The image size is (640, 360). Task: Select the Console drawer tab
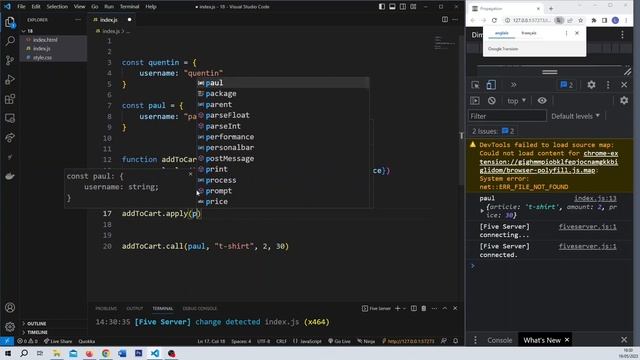click(x=500, y=340)
